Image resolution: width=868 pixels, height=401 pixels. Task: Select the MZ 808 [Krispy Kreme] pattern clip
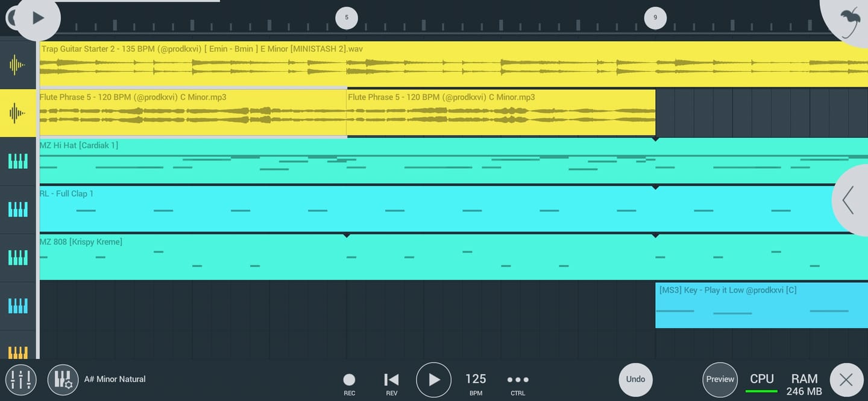(454, 257)
